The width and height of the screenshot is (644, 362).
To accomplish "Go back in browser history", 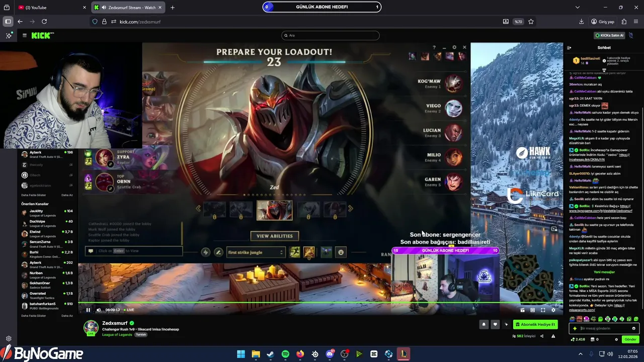I will pos(20,22).
